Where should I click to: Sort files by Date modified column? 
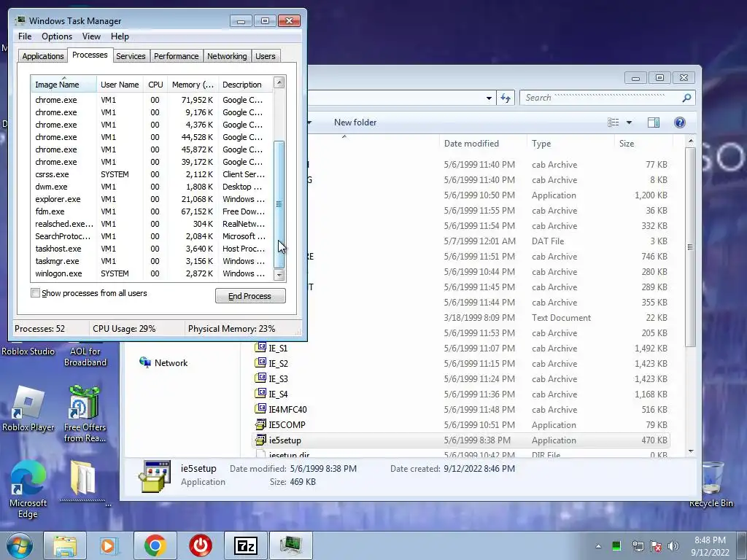coord(483,144)
